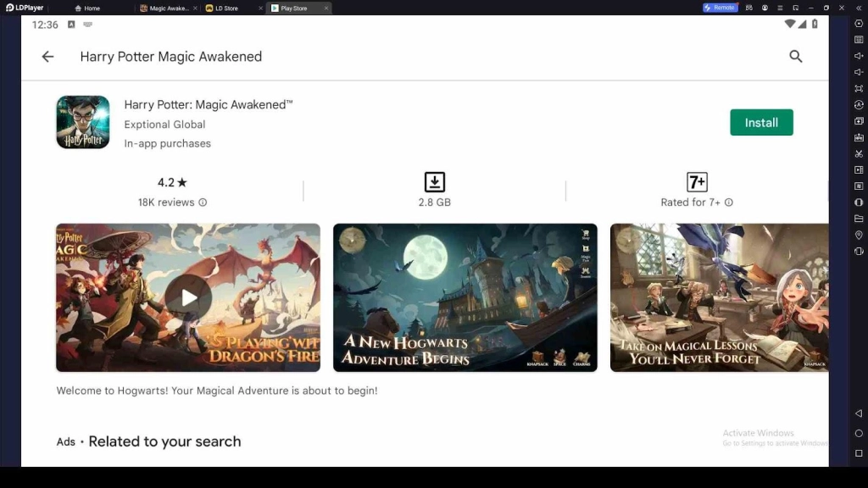Close the Play Store tab
868x488 pixels.
click(326, 8)
